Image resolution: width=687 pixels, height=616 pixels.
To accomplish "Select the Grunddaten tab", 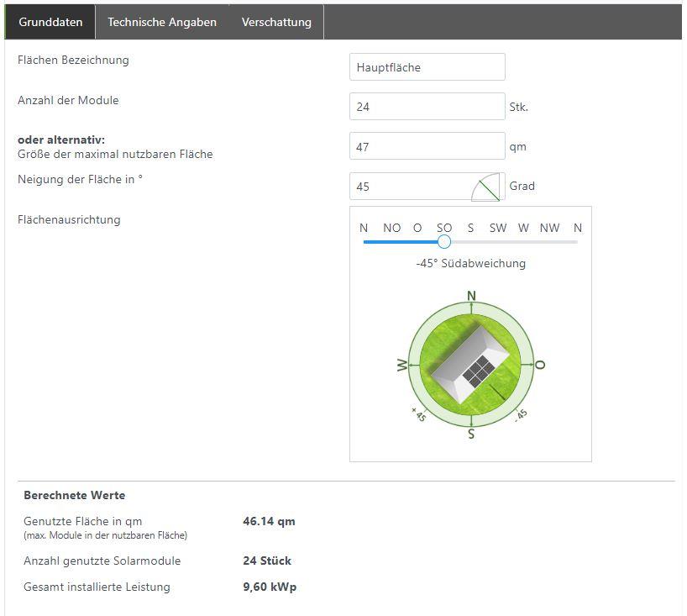I will [x=50, y=22].
